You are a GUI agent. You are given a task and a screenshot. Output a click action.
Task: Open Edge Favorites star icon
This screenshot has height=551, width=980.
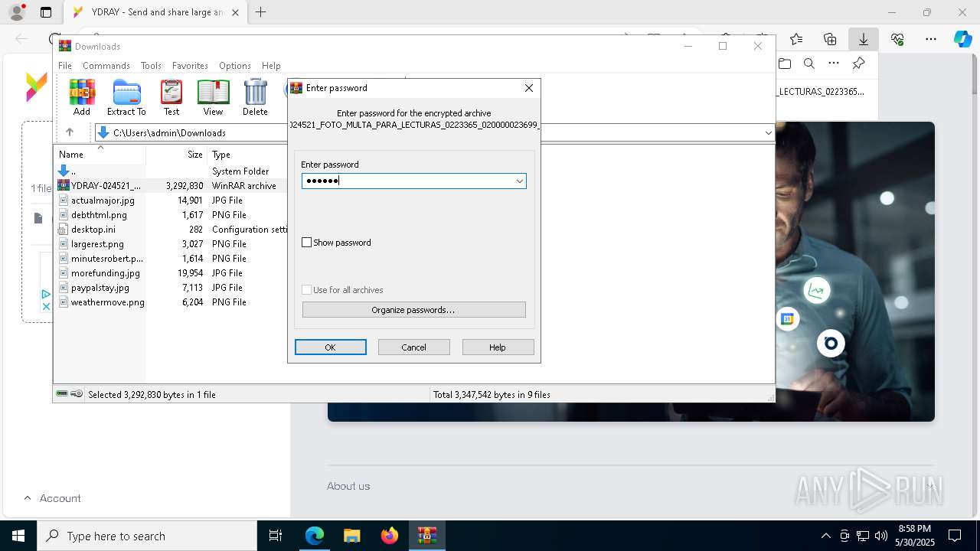point(796,39)
